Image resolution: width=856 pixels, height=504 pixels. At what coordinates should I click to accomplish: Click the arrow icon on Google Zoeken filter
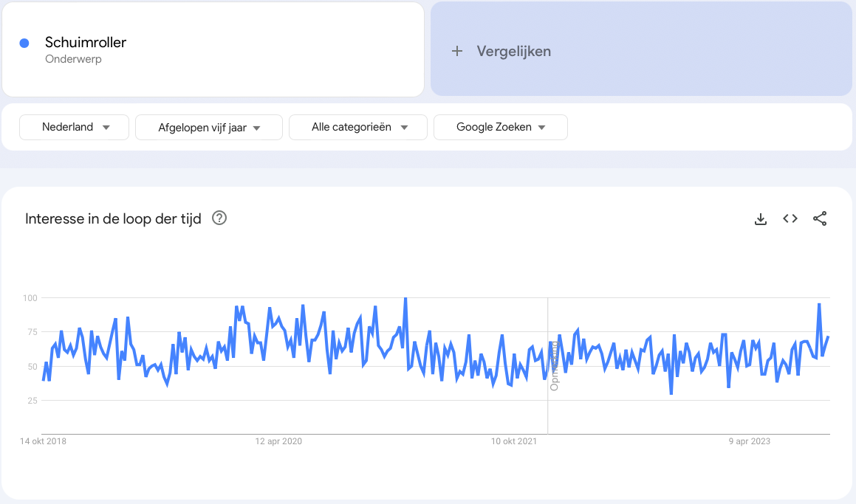click(x=542, y=128)
